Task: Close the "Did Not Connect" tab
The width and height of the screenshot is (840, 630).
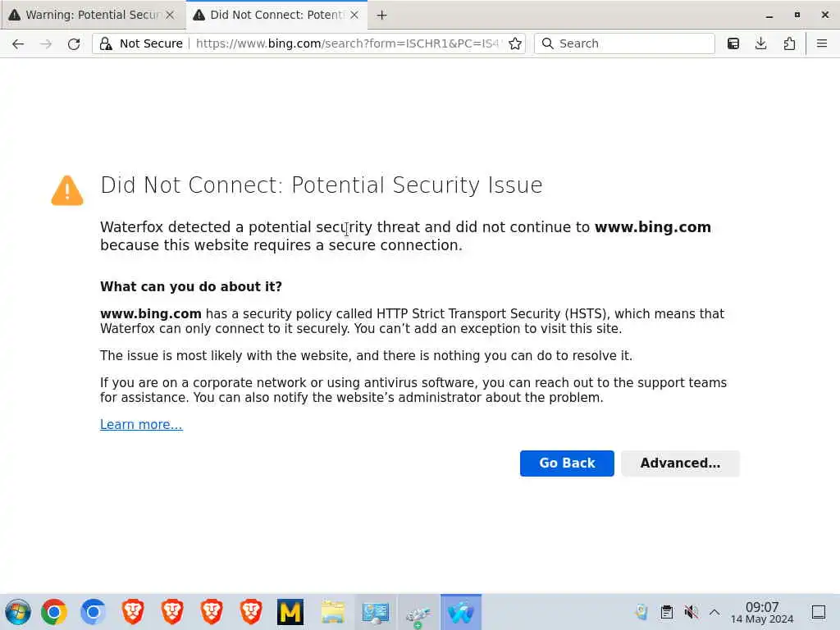Action: [355, 15]
